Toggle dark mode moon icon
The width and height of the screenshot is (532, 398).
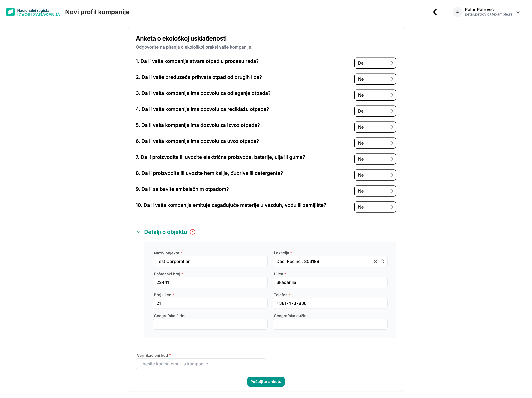pos(435,12)
